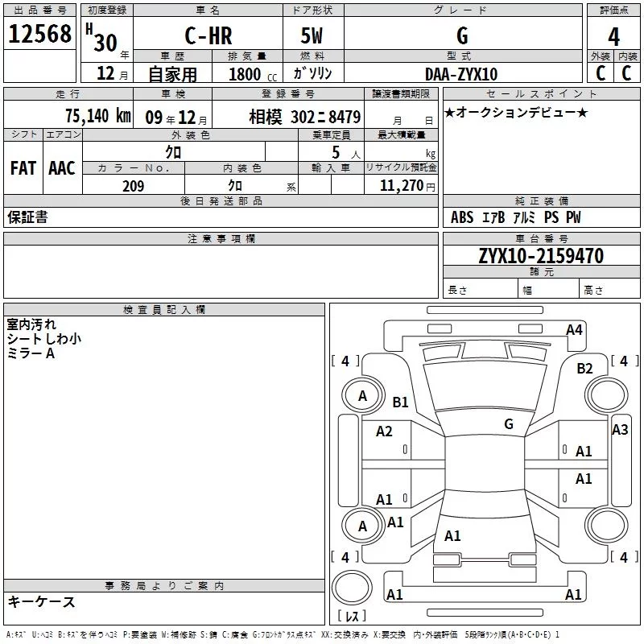The image size is (644, 644).
Task: Select engine displacement 1800 cc
Action: (253, 74)
